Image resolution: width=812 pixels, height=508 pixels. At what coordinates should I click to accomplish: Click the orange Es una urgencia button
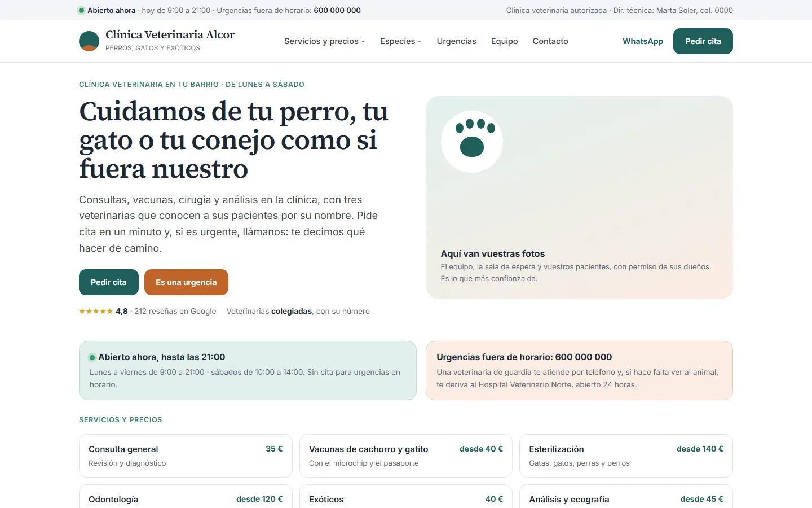(186, 282)
